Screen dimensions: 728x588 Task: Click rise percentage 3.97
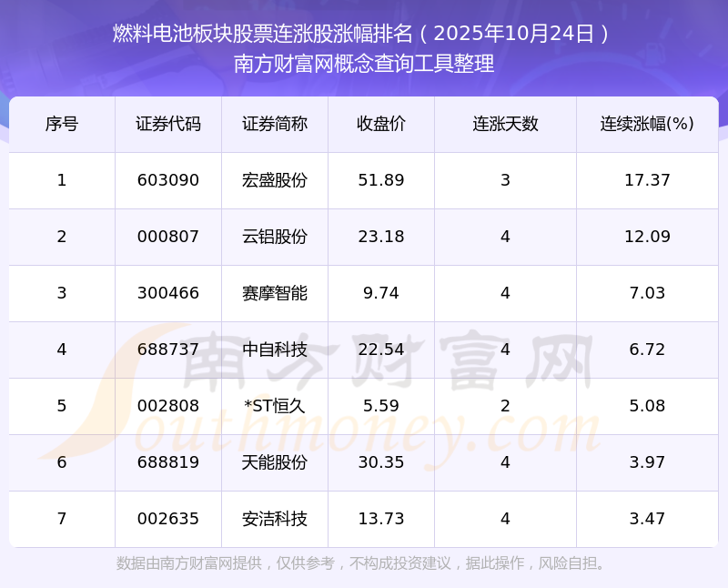point(647,462)
